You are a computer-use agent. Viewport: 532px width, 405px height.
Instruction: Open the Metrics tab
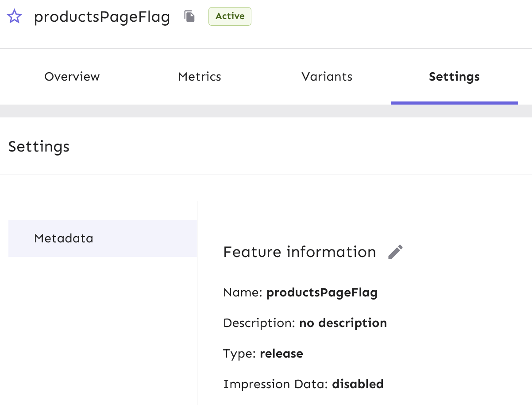coord(199,76)
